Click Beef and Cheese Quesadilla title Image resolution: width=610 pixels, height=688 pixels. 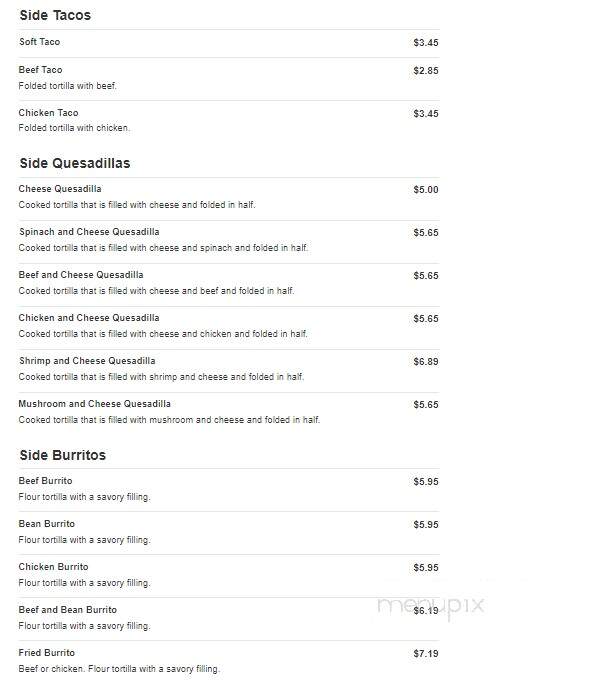point(81,275)
